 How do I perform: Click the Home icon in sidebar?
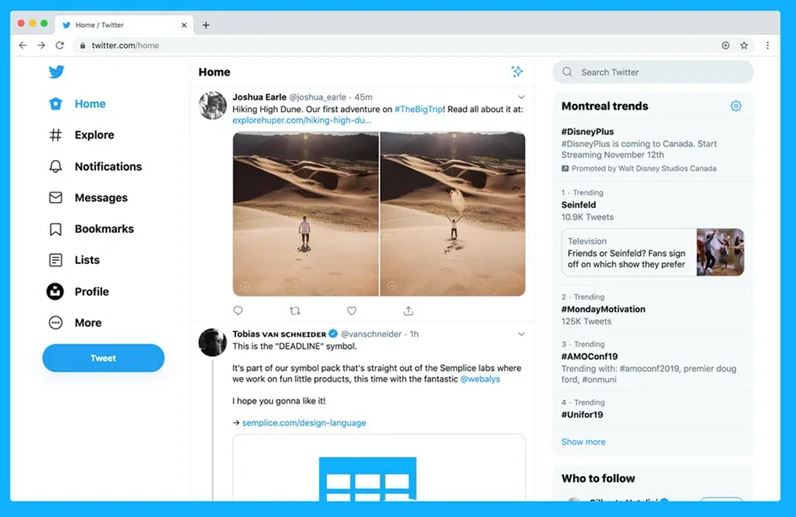[x=55, y=104]
